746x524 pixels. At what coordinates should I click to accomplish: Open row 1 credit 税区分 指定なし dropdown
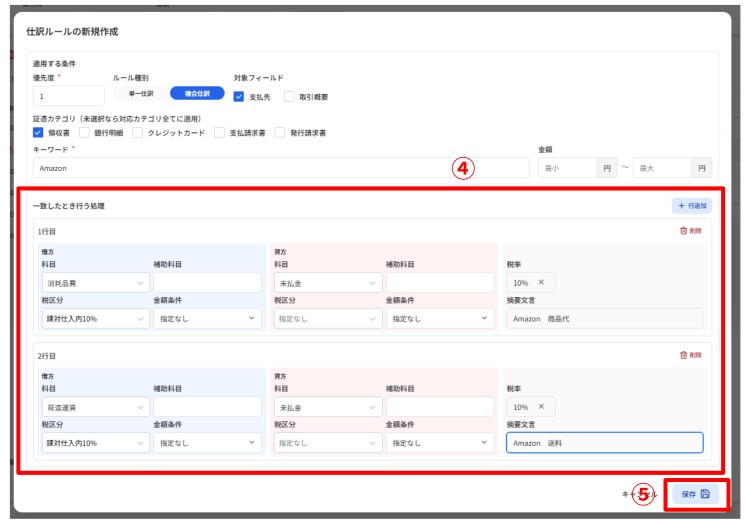pyautogui.click(x=328, y=318)
